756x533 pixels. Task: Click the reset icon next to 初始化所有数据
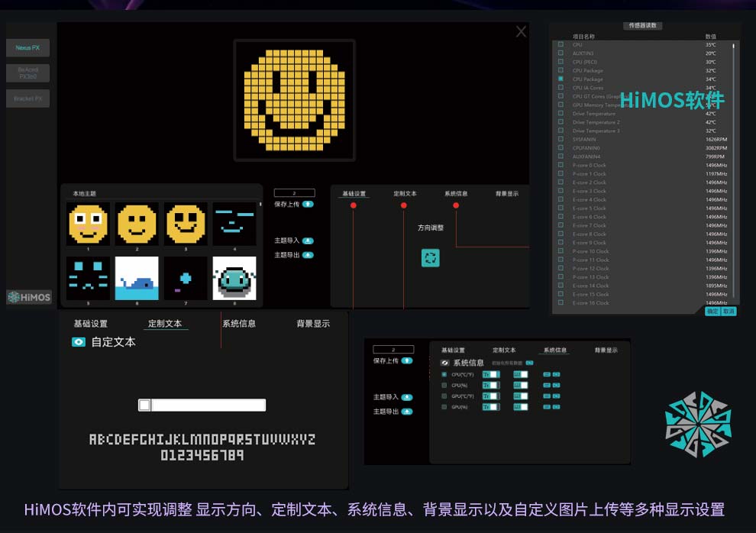(529, 363)
